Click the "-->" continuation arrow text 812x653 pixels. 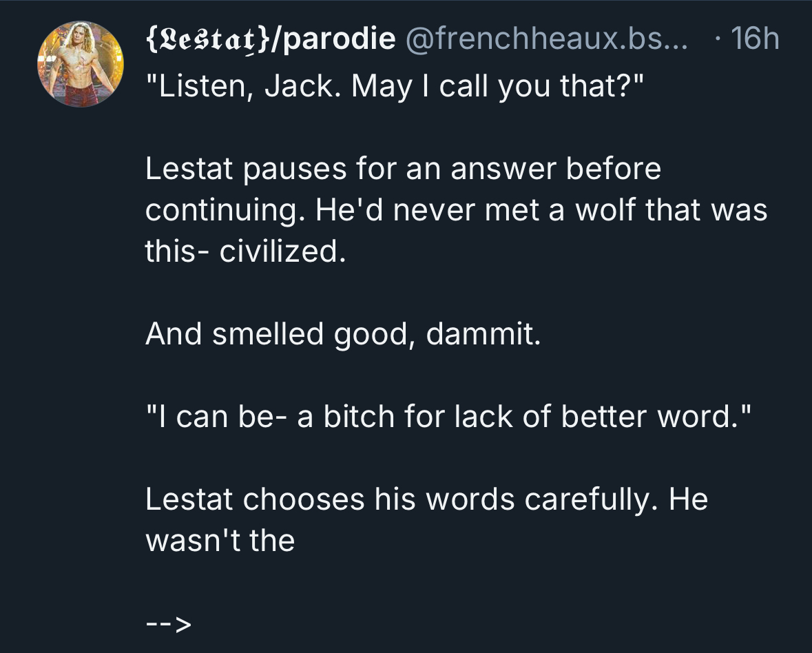(x=167, y=624)
